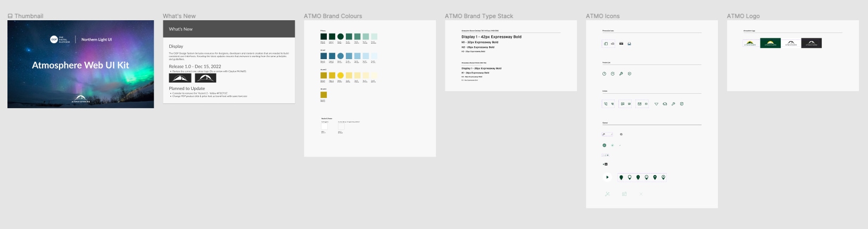Select the clock icon in ATMO Icons

pos(604,74)
